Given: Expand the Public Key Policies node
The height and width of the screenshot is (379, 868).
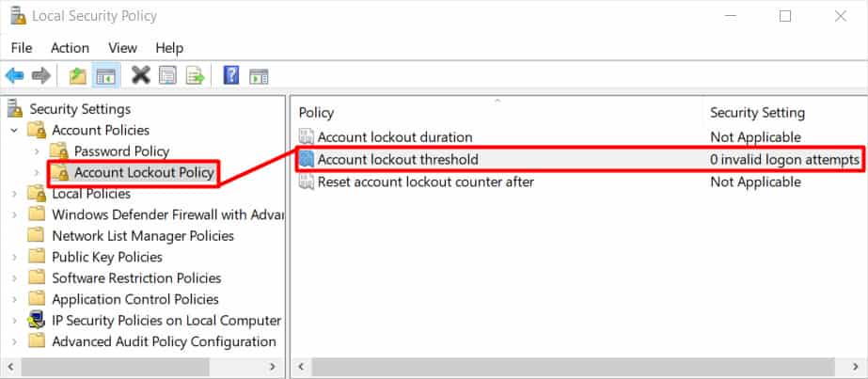Looking at the screenshot, I should point(14,257).
